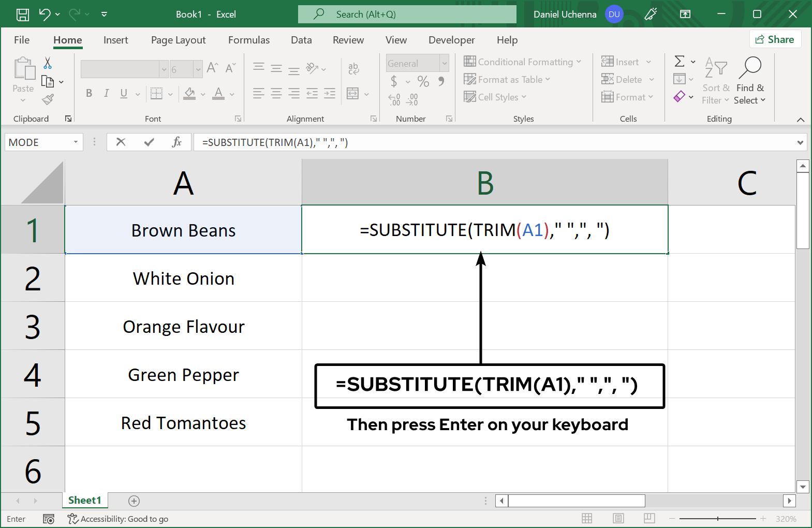Select the Sheet1 worksheet tab

pyautogui.click(x=84, y=500)
